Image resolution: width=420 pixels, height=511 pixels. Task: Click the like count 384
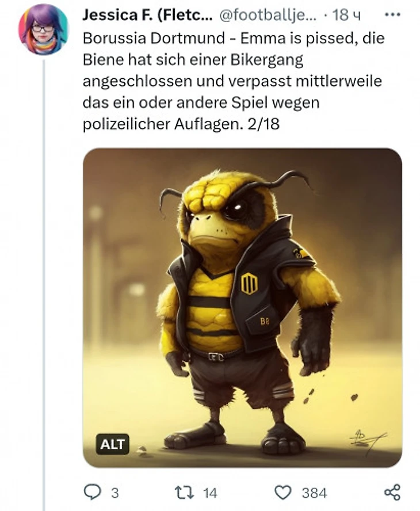[x=314, y=493]
